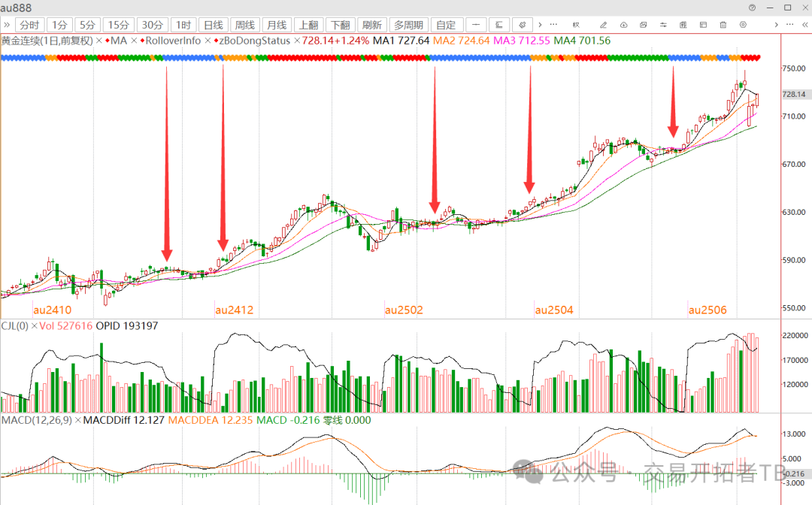Click the 上翻 page up button
The image size is (812, 505).
(309, 25)
